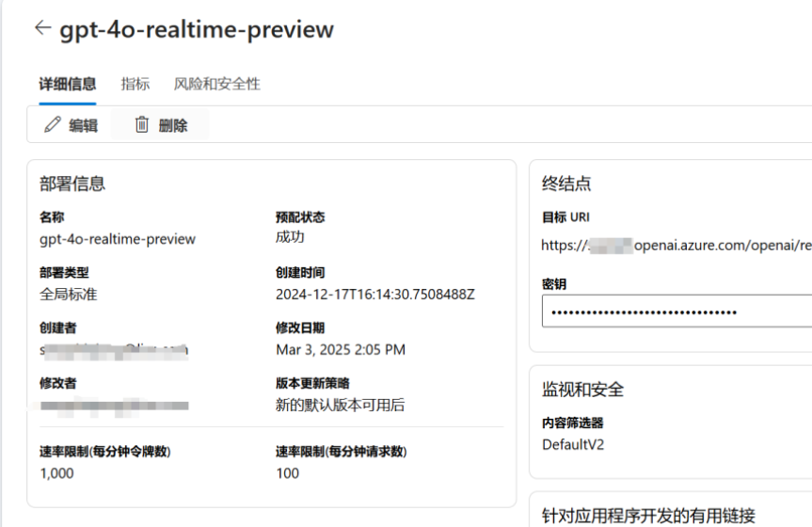The width and height of the screenshot is (812, 527).
Task: Click the 预配状态 label
Action: click(x=300, y=217)
